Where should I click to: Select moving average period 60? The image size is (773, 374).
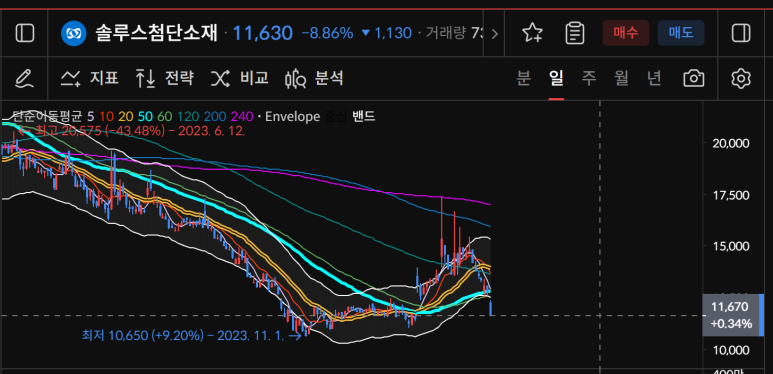165,117
